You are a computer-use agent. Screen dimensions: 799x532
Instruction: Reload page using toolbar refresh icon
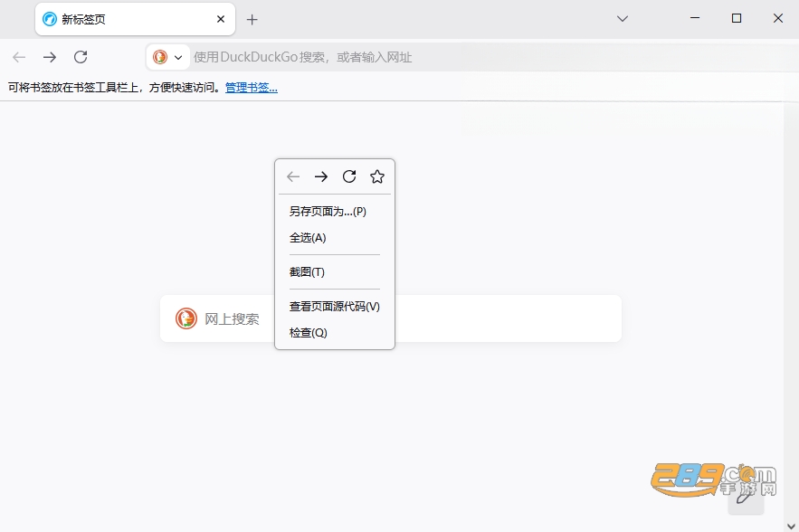click(81, 57)
